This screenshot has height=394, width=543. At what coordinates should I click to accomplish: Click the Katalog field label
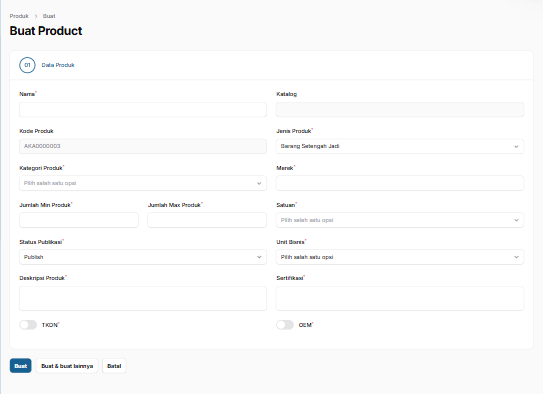click(286, 94)
